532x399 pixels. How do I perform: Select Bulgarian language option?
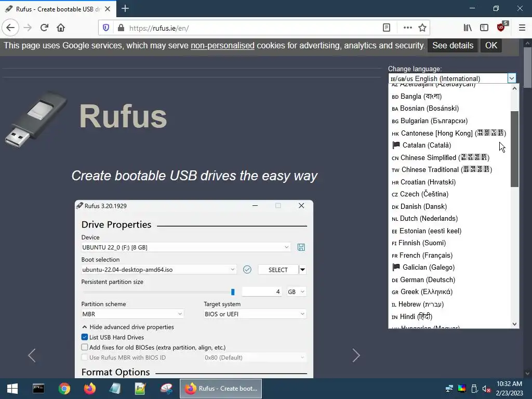tap(449, 121)
